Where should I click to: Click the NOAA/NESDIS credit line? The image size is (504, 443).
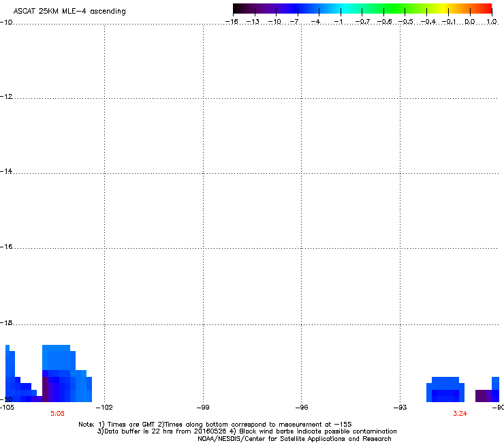tap(294, 438)
